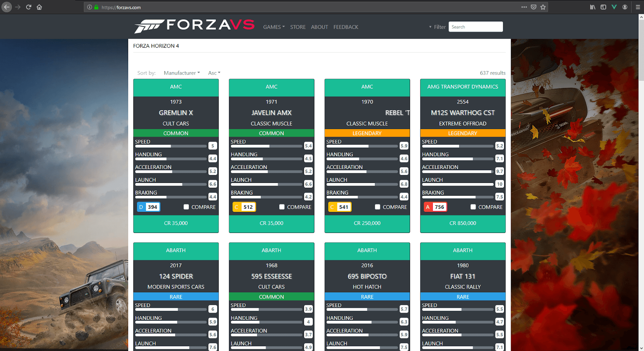Click CR 35,000 on Javelin AMX card
644x351 pixels.
[x=272, y=224]
